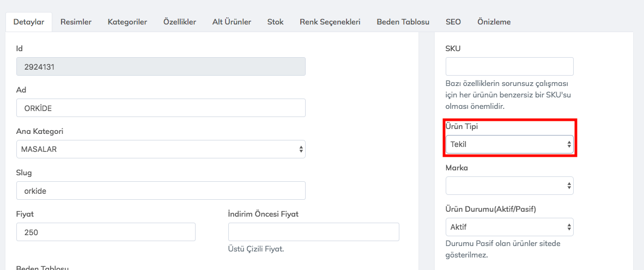Focus the SKU input box
Image resolution: width=644 pixels, height=270 pixels.
click(509, 66)
